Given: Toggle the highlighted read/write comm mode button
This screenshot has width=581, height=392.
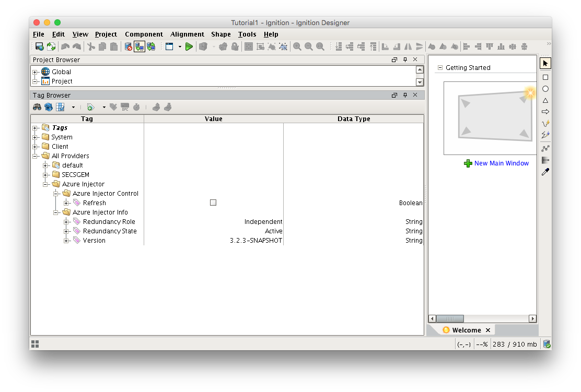Looking at the screenshot, I should (140, 46).
